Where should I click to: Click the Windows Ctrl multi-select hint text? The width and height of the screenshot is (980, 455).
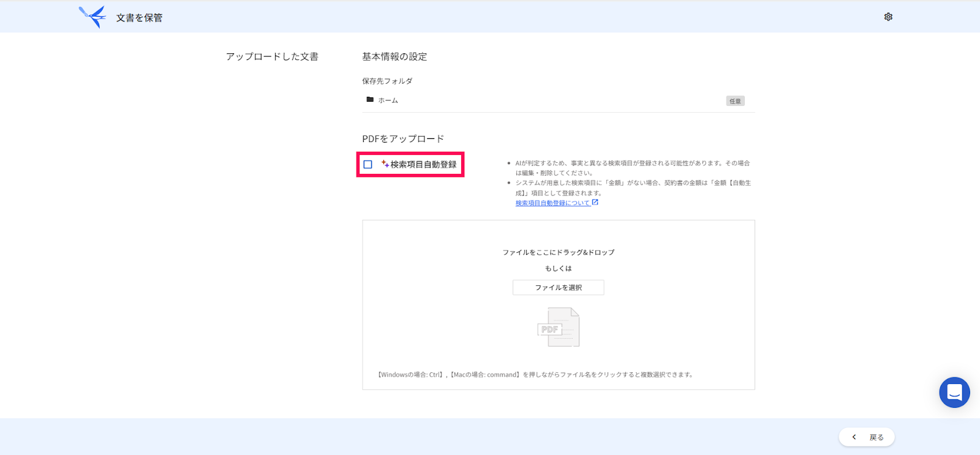(x=535, y=375)
